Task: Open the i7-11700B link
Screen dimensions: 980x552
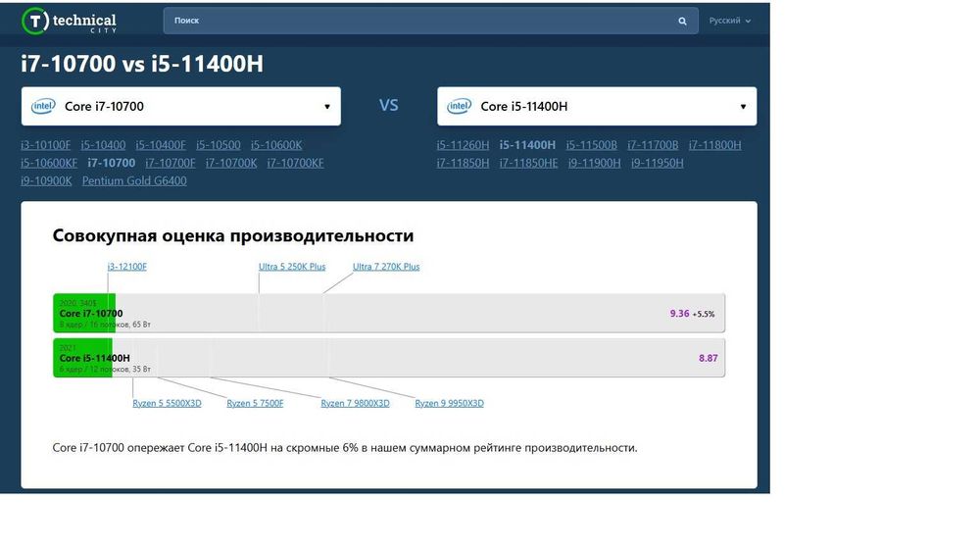Action: (653, 145)
